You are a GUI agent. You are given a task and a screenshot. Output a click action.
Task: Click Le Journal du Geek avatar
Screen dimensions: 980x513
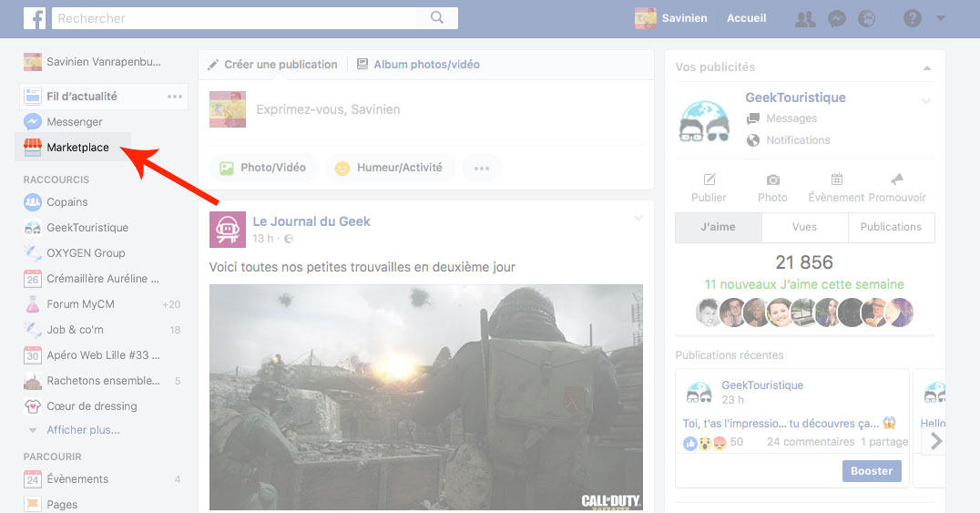[x=227, y=230]
